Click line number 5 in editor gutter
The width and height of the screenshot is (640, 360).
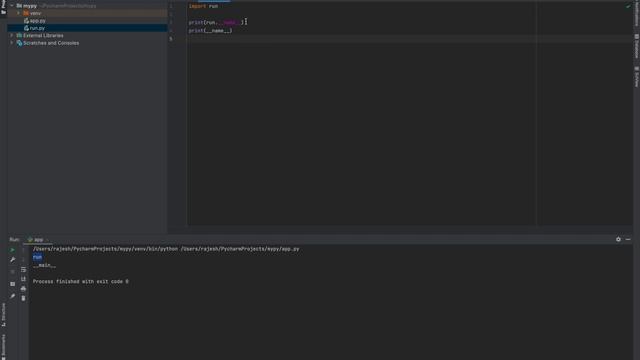click(171, 39)
